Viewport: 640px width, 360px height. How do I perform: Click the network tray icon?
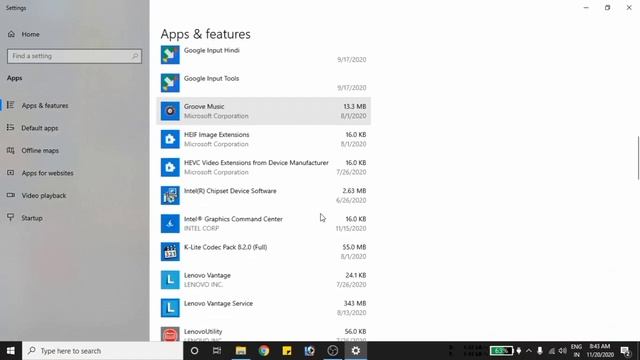click(551, 351)
